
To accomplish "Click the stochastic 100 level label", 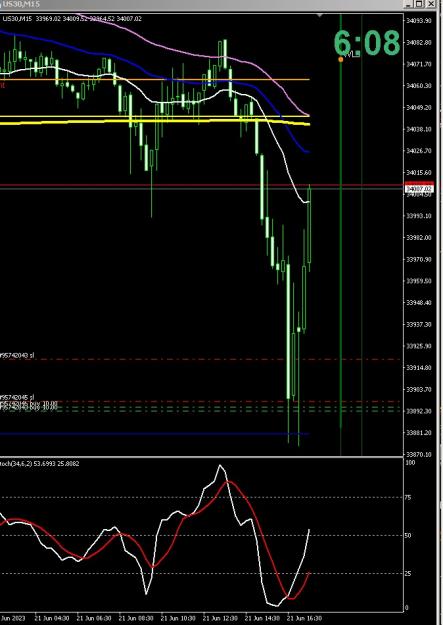I will click(410, 462).
